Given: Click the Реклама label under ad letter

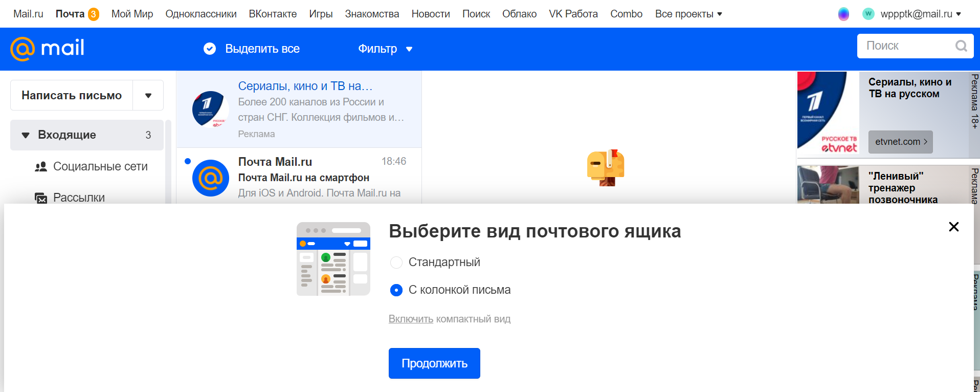Looking at the screenshot, I should 256,134.
